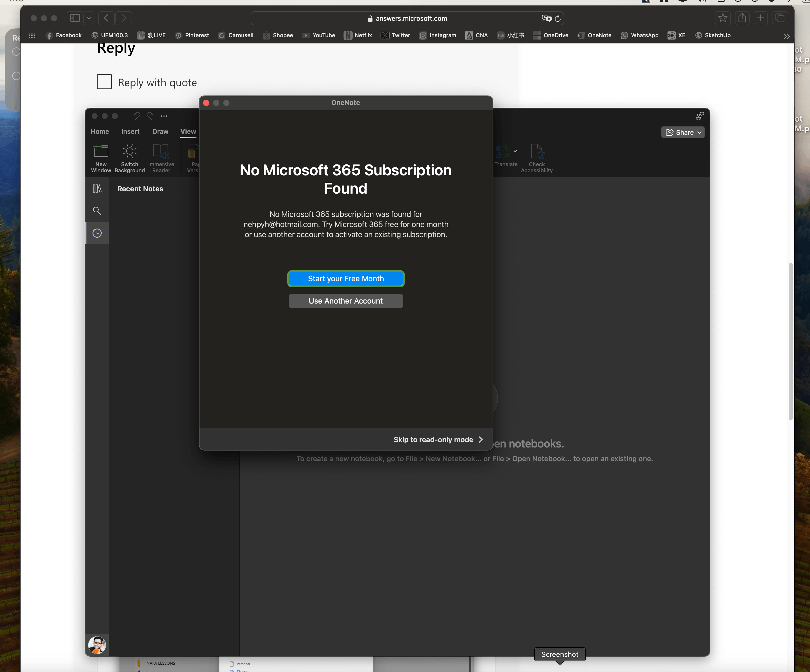Click the search magnifier in OneNote sidebar

[x=97, y=211]
